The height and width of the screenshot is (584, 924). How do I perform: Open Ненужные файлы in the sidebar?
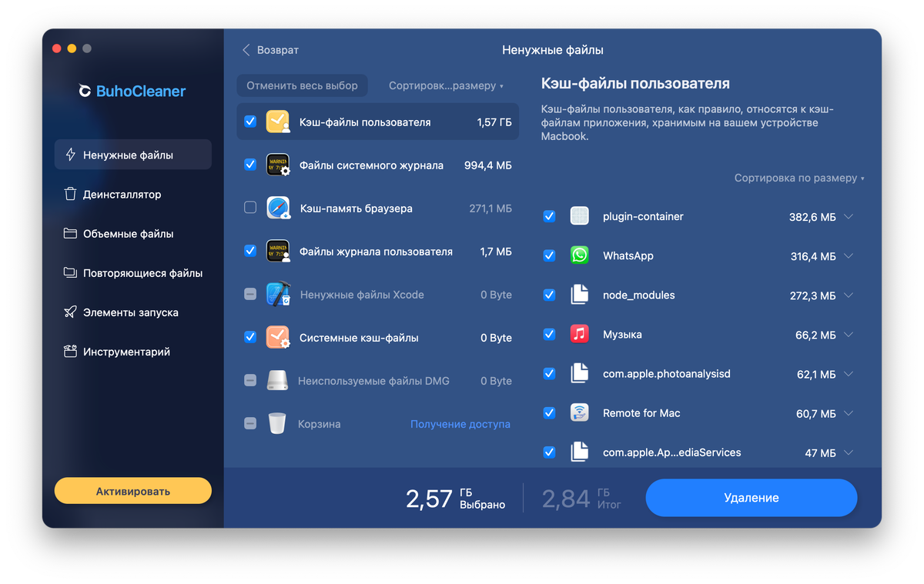point(132,155)
